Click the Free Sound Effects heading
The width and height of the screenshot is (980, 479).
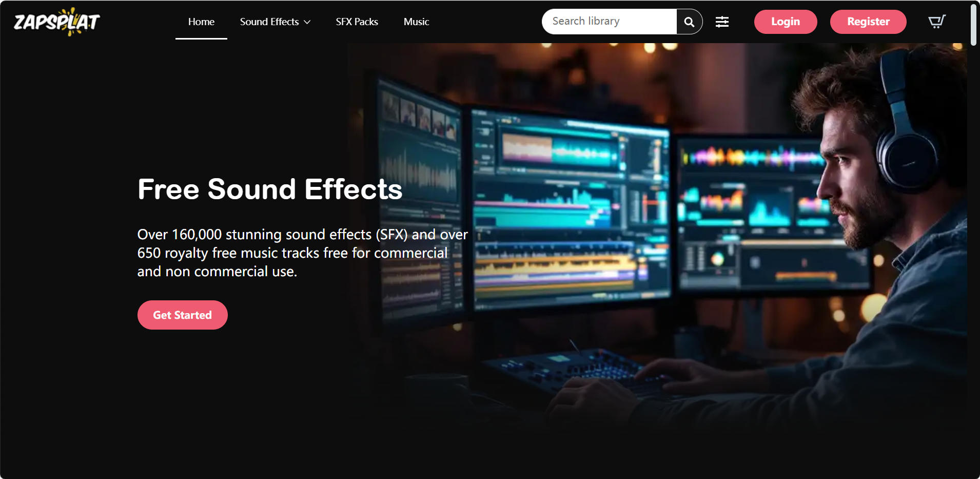[x=270, y=189]
